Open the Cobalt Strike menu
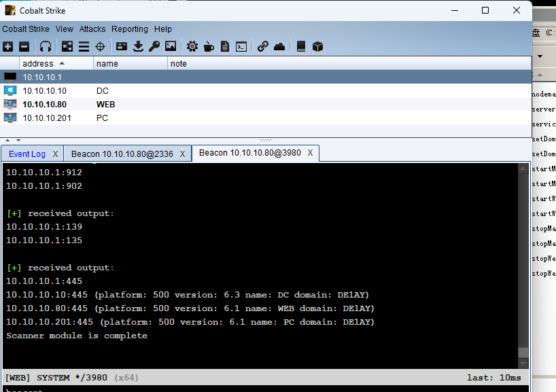Screen dimensions: 556x392 [x=26, y=29]
